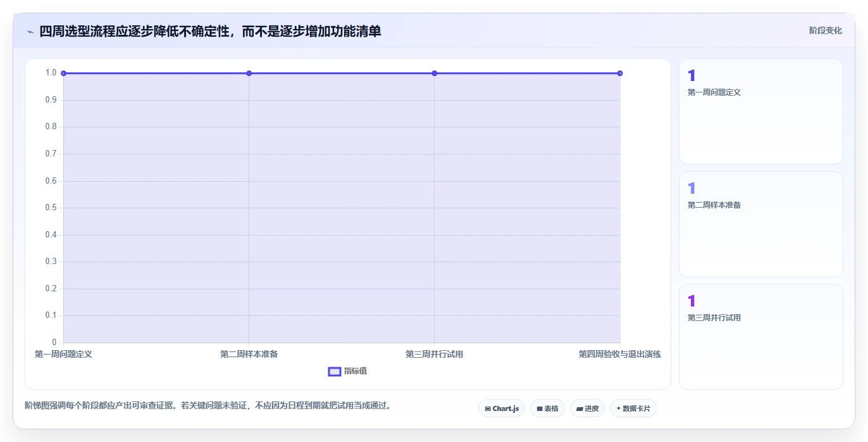868x442 pixels.
Task: Click y-axis tick label 0
Action: pyautogui.click(x=54, y=343)
